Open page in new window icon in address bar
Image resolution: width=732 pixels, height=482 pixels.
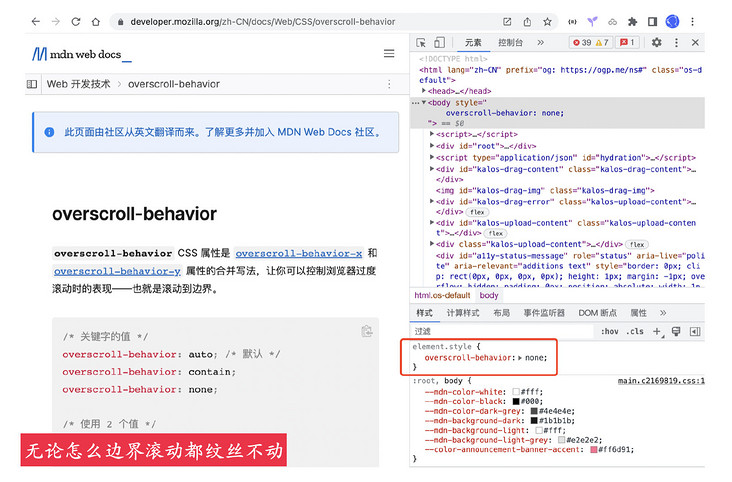[x=507, y=21]
